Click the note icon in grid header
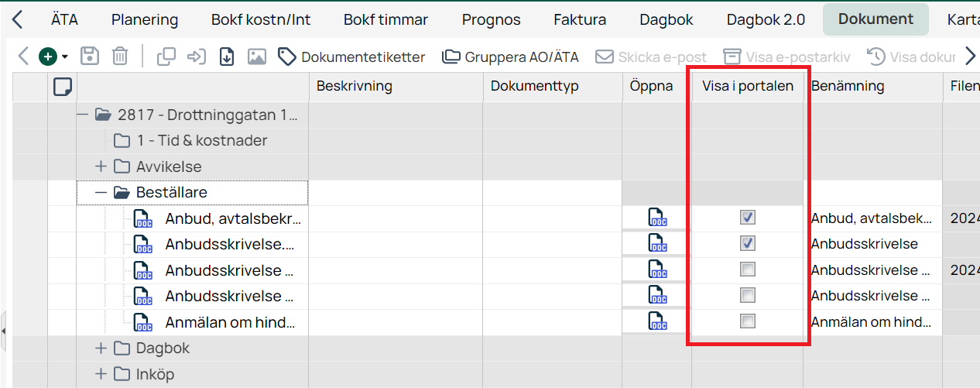Image resolution: width=980 pixels, height=388 pixels. (63, 87)
